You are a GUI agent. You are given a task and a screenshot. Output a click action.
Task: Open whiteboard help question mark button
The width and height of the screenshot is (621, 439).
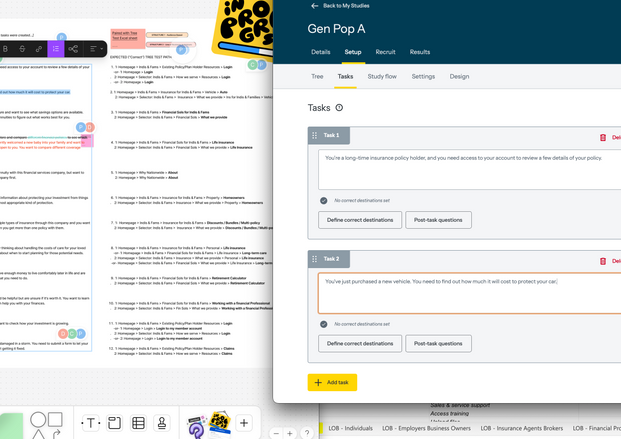pos(307,433)
